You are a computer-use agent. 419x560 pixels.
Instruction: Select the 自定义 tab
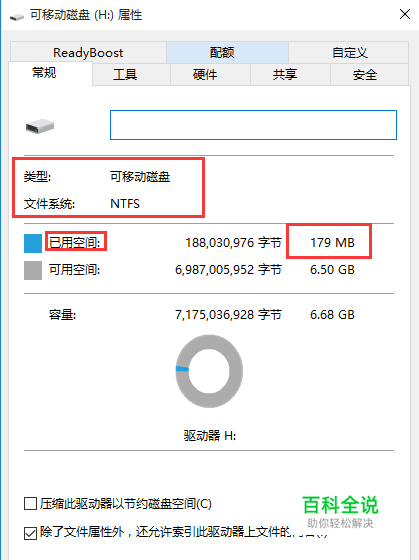[x=349, y=52]
